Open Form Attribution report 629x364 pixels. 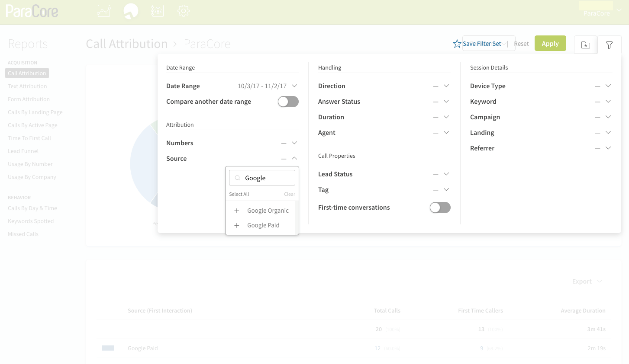click(29, 99)
